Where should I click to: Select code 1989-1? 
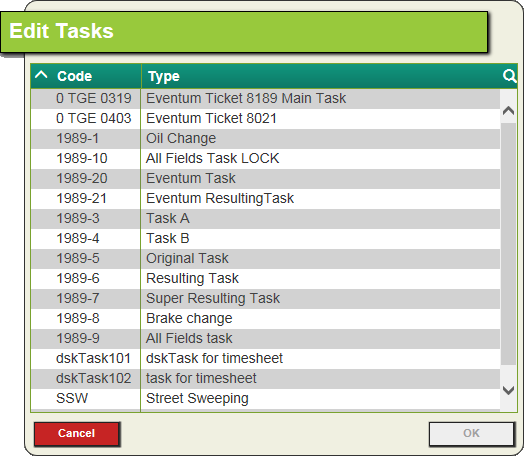(78, 138)
